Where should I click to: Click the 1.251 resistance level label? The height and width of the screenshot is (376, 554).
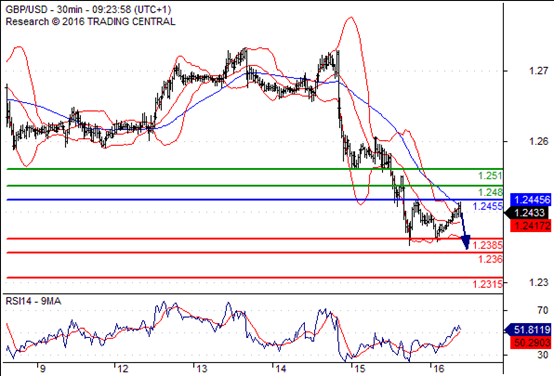[x=490, y=176]
